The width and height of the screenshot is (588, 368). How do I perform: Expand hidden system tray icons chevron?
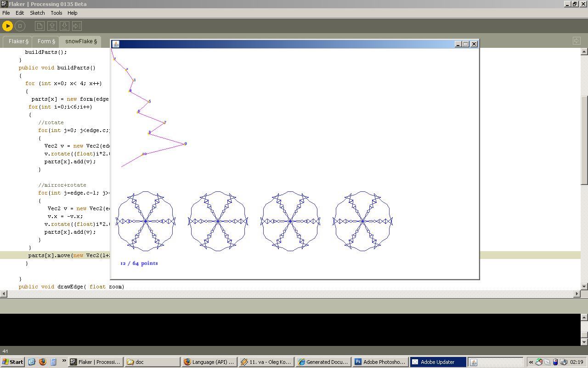(x=531, y=362)
